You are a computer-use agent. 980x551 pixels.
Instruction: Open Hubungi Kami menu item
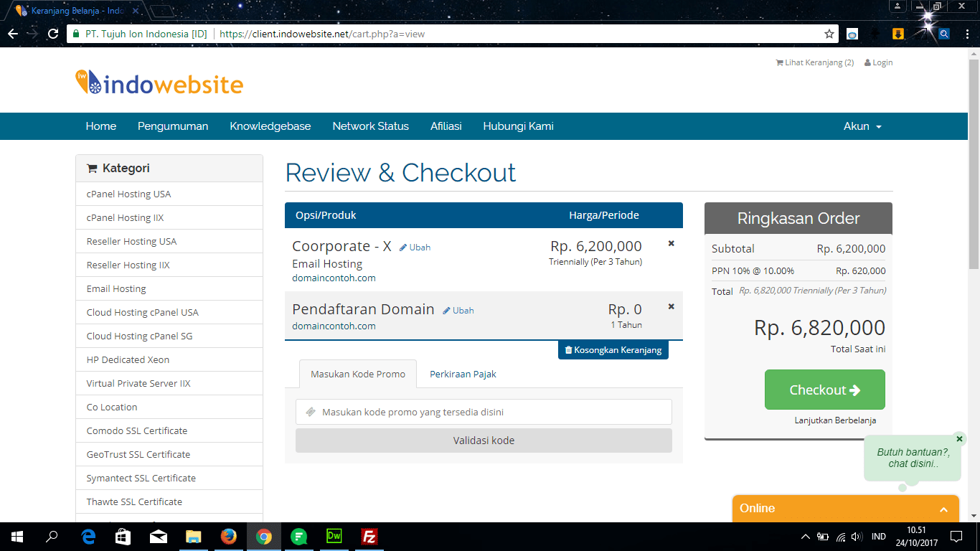click(519, 126)
